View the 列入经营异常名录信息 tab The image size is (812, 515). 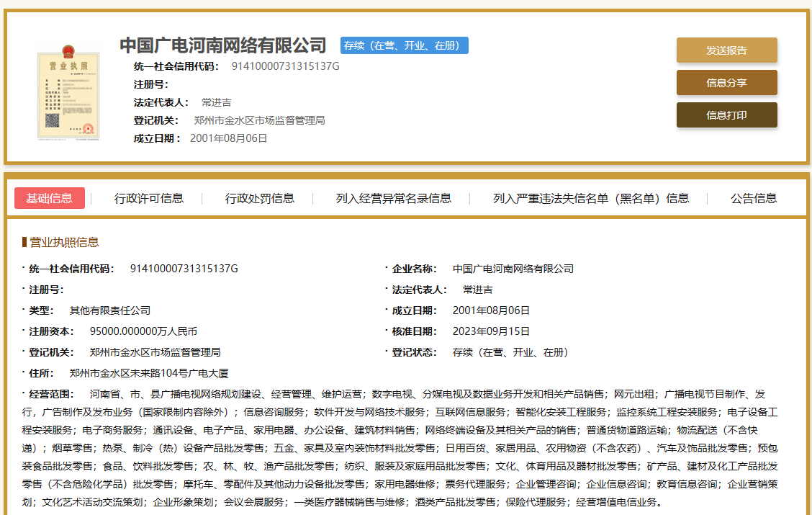pos(394,198)
